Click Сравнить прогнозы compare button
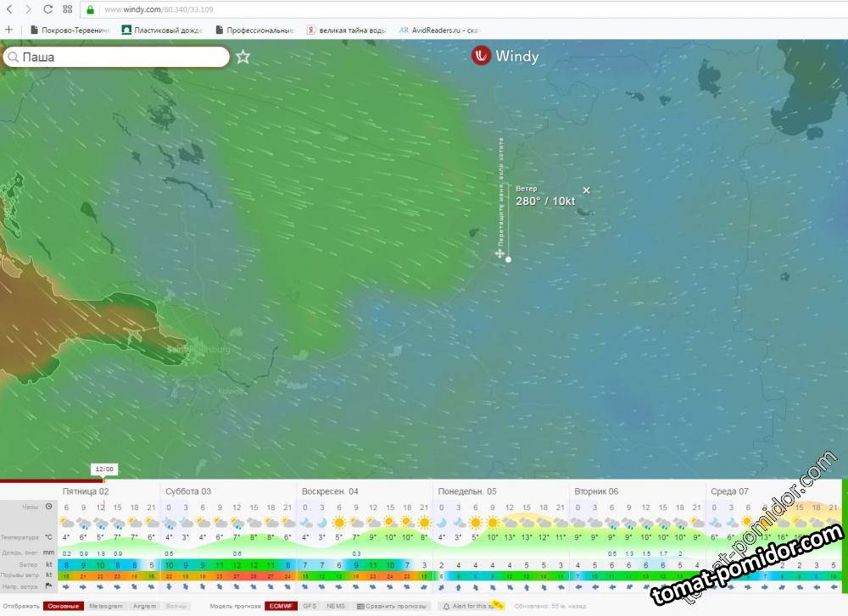 pyautogui.click(x=393, y=607)
